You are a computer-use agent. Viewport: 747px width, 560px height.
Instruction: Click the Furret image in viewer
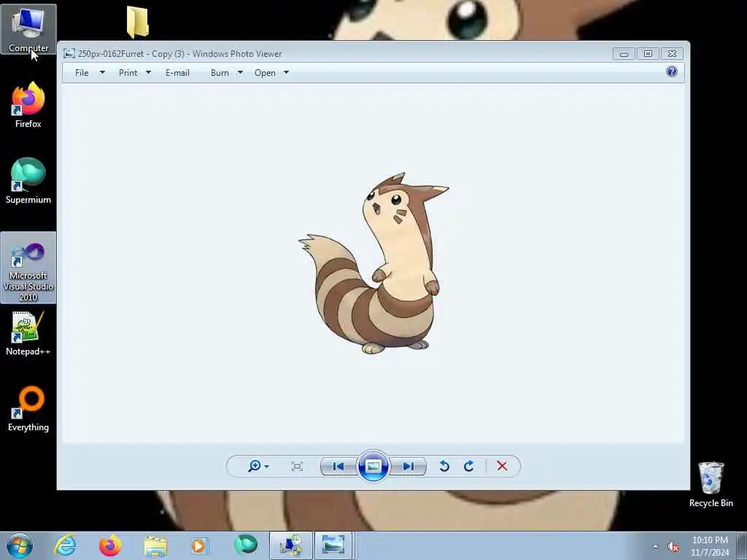click(x=373, y=263)
